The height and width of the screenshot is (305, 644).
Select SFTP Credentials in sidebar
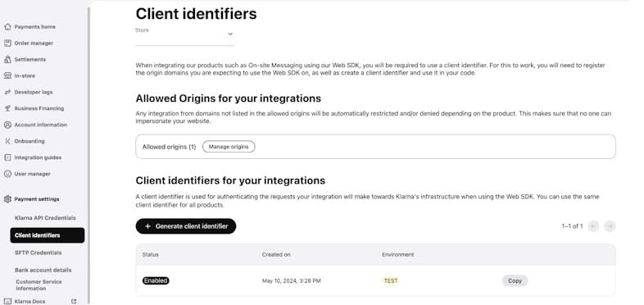coord(39,253)
